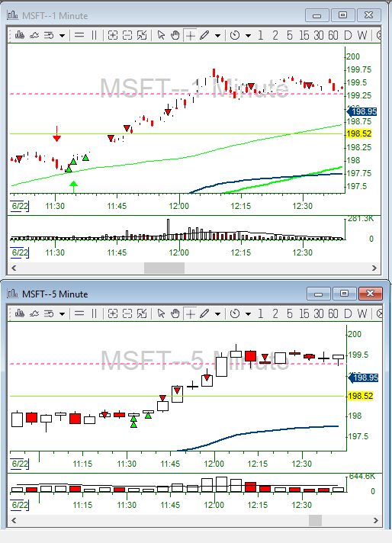Switch 5 Minute window to Weekly (W)
The image size is (392, 543).
(361, 313)
